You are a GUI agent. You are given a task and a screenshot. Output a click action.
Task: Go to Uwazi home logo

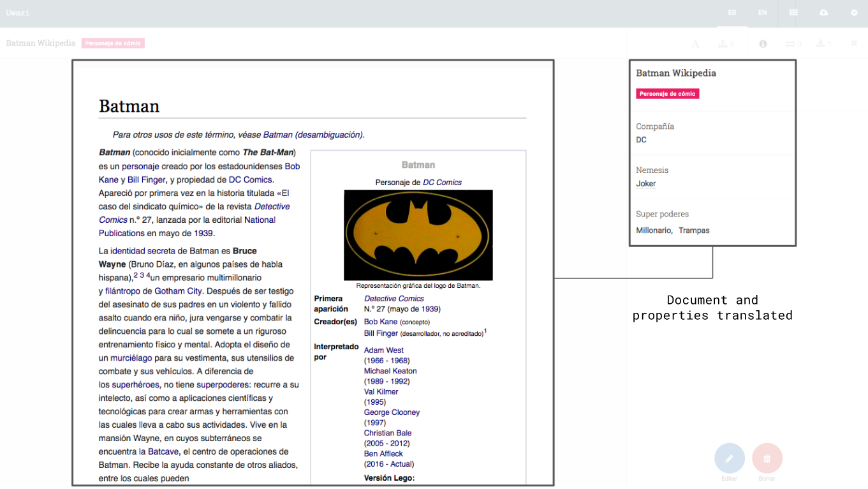(18, 13)
